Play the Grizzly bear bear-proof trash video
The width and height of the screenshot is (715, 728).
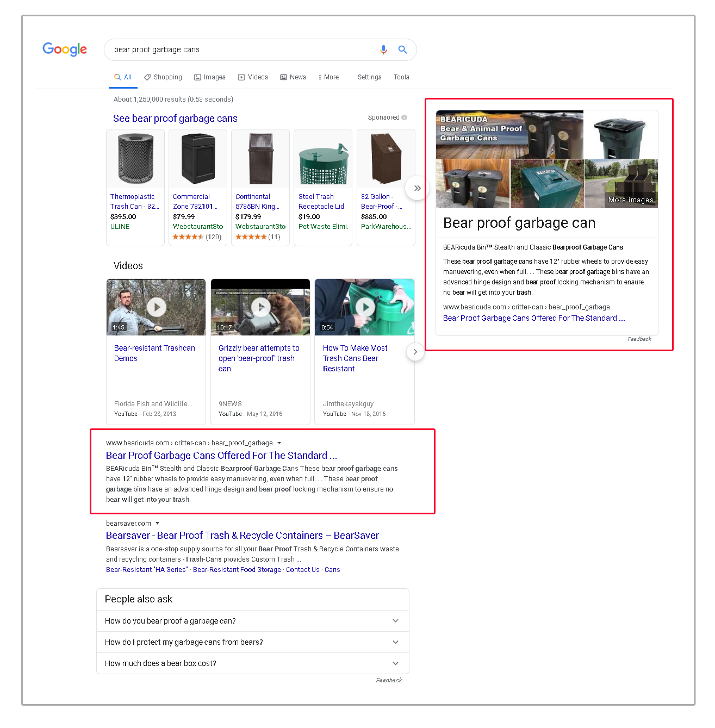coord(260,307)
